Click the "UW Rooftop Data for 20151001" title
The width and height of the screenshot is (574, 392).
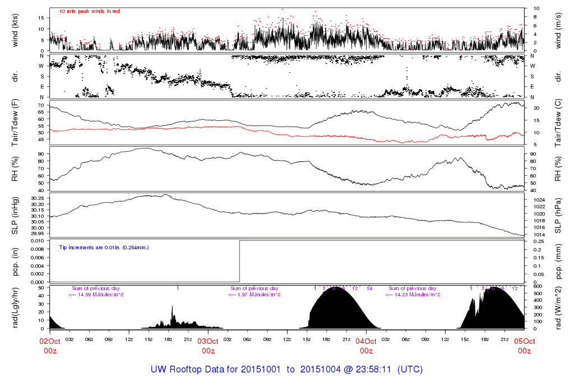[216, 370]
